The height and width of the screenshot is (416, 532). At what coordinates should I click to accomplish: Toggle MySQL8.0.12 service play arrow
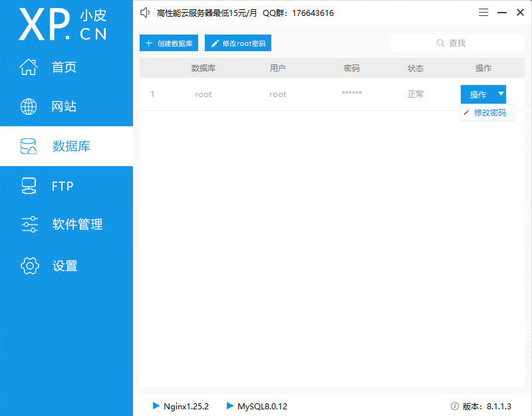coord(230,405)
